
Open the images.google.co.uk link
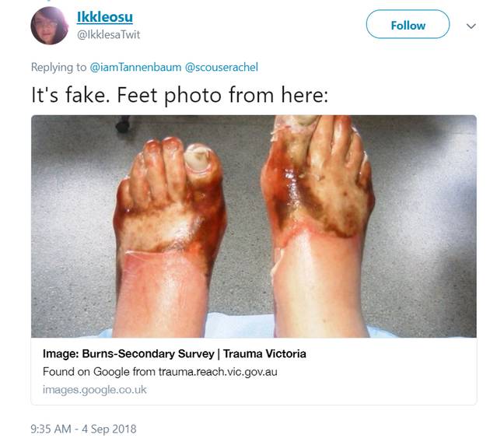(95, 390)
